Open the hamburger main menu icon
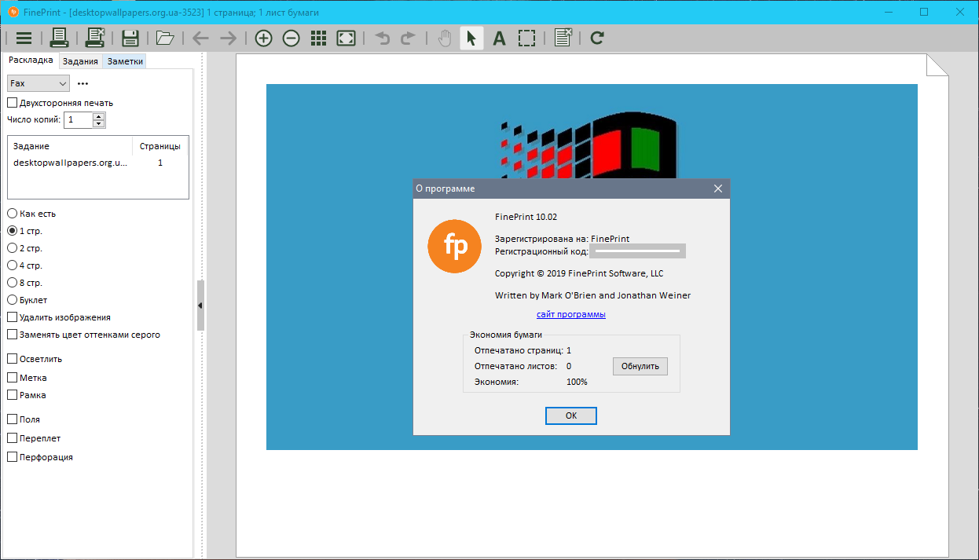Viewport: 979px width, 560px height. click(x=24, y=38)
